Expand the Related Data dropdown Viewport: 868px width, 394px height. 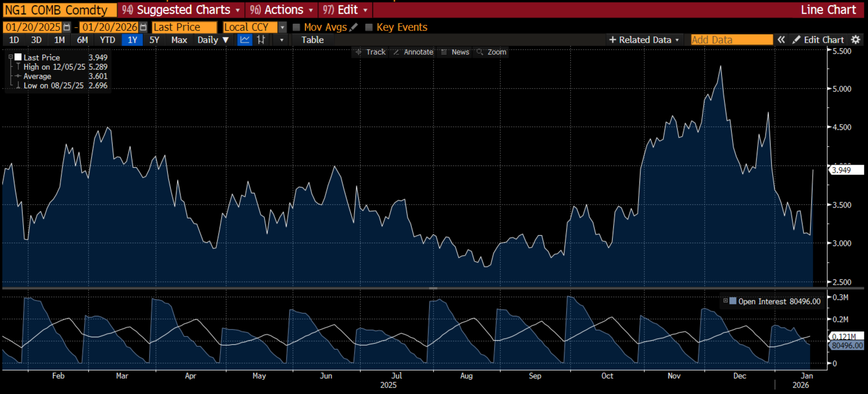[644, 40]
